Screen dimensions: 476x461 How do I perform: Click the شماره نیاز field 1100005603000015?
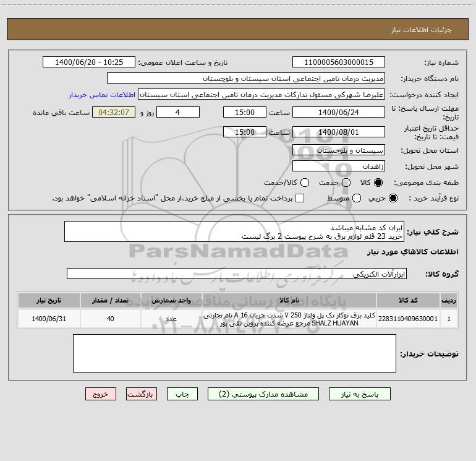pos(339,62)
